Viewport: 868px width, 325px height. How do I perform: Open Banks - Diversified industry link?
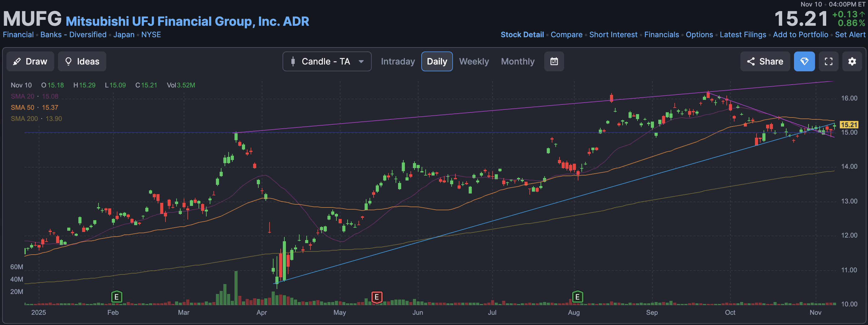[73, 35]
